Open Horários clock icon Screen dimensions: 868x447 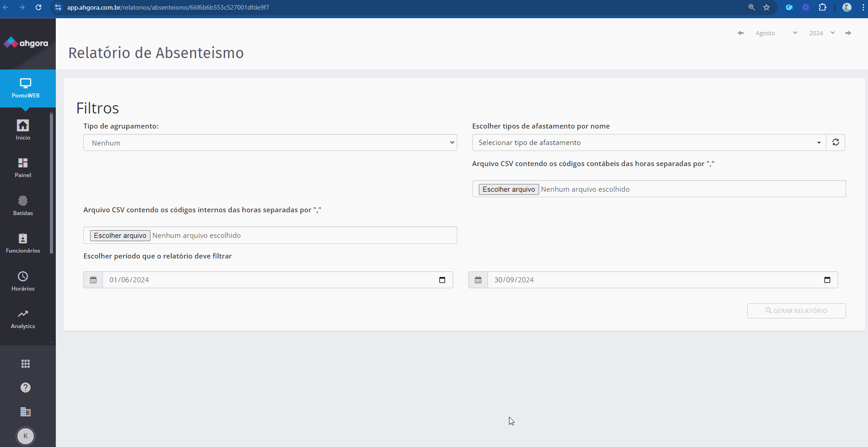click(x=23, y=281)
